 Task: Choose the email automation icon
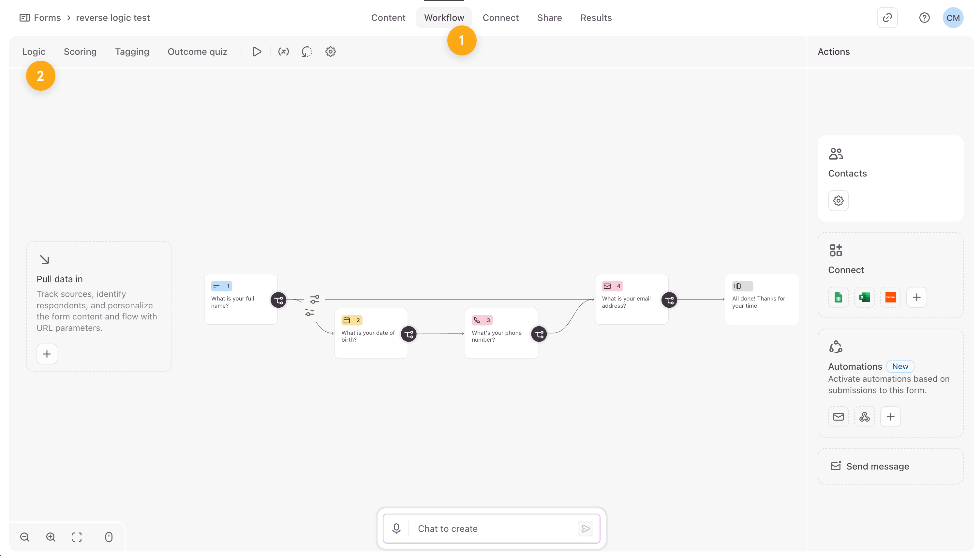click(838, 417)
